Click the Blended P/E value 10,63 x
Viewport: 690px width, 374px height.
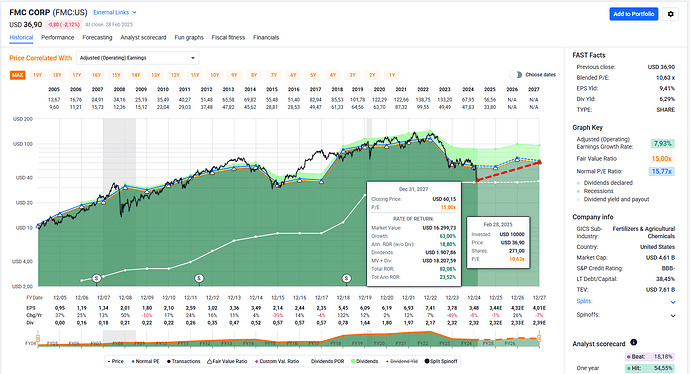click(x=665, y=77)
